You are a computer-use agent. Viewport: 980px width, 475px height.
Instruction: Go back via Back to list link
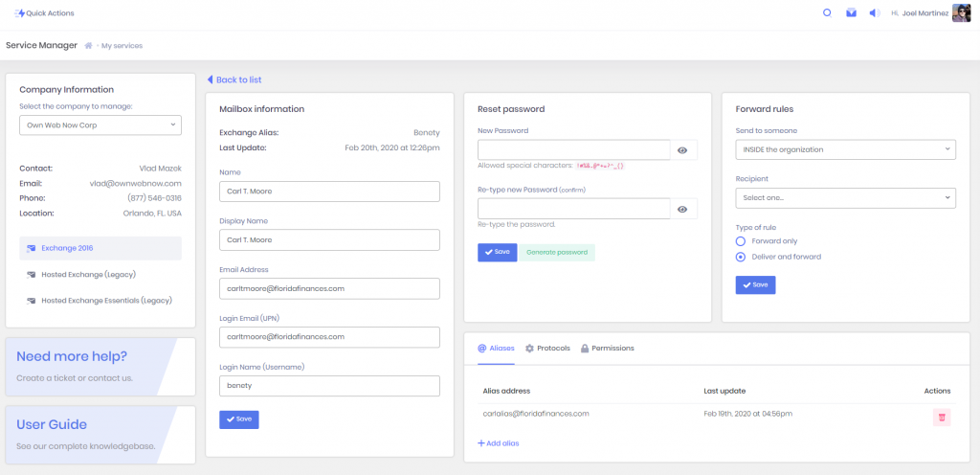234,79
